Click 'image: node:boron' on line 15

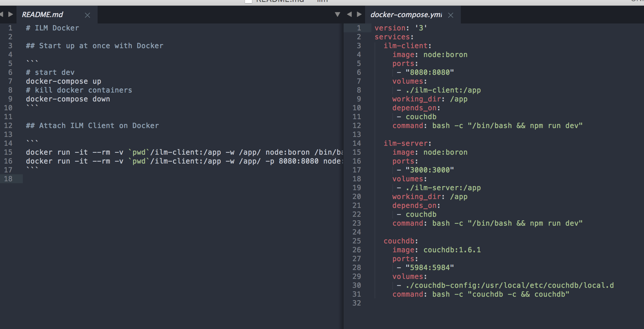[430, 152]
